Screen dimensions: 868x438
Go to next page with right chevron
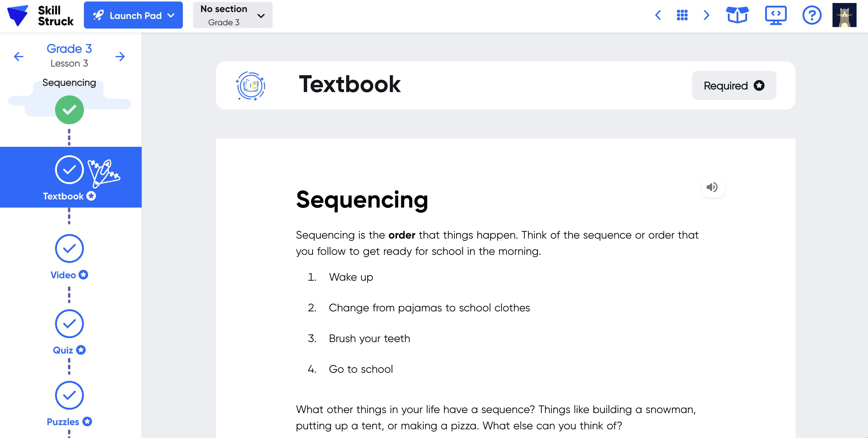coord(706,15)
